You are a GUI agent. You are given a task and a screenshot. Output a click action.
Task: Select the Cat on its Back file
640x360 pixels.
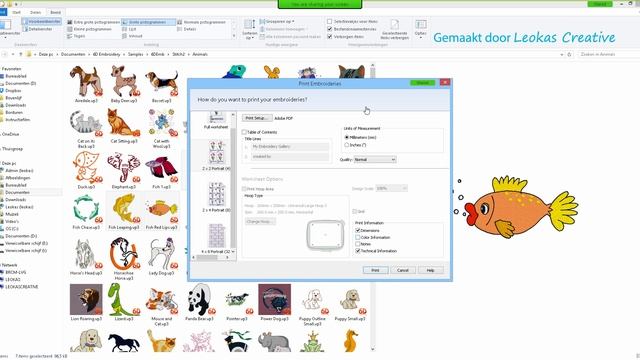(86, 128)
